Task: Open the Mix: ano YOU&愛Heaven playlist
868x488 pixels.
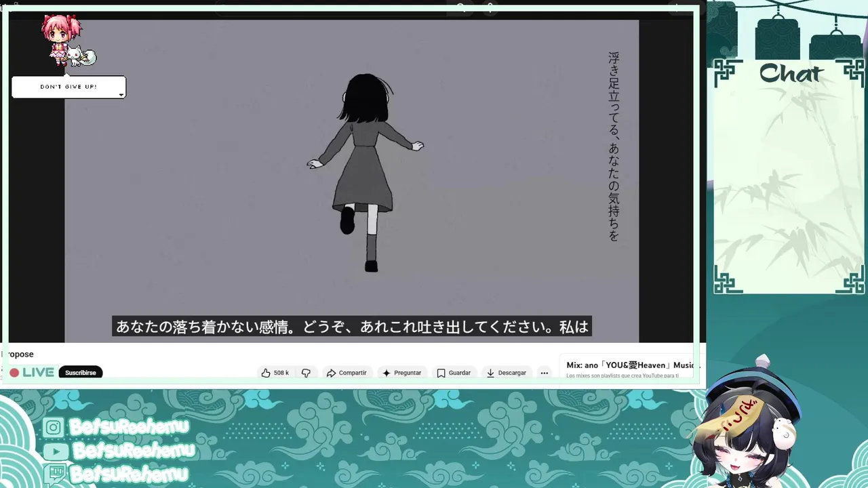Action: click(630, 365)
